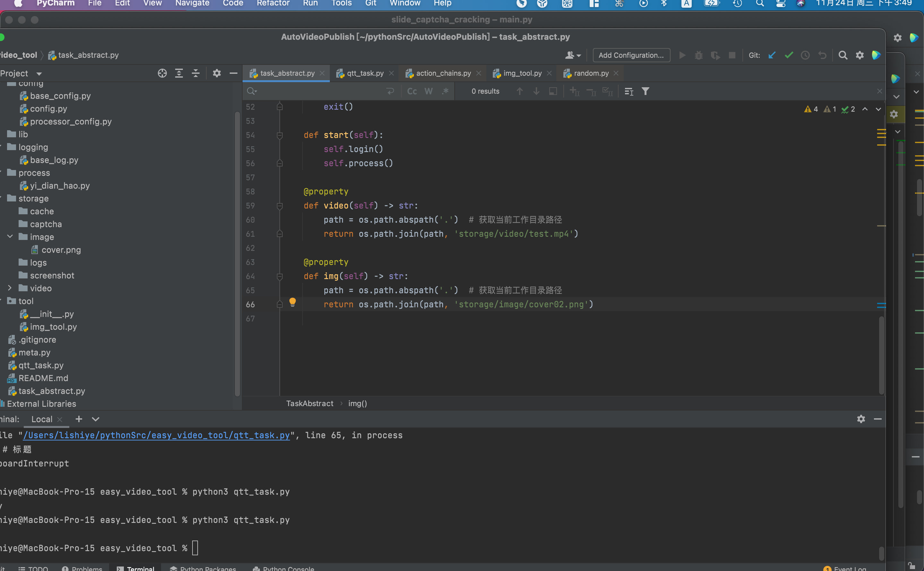
Task: Click the Run button in top toolbar
Action: [682, 55]
